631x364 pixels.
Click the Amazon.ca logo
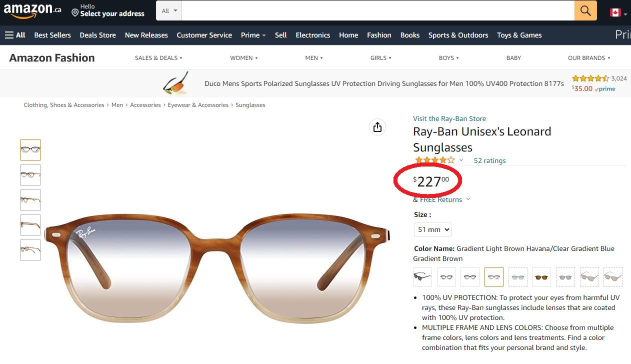[x=32, y=10]
